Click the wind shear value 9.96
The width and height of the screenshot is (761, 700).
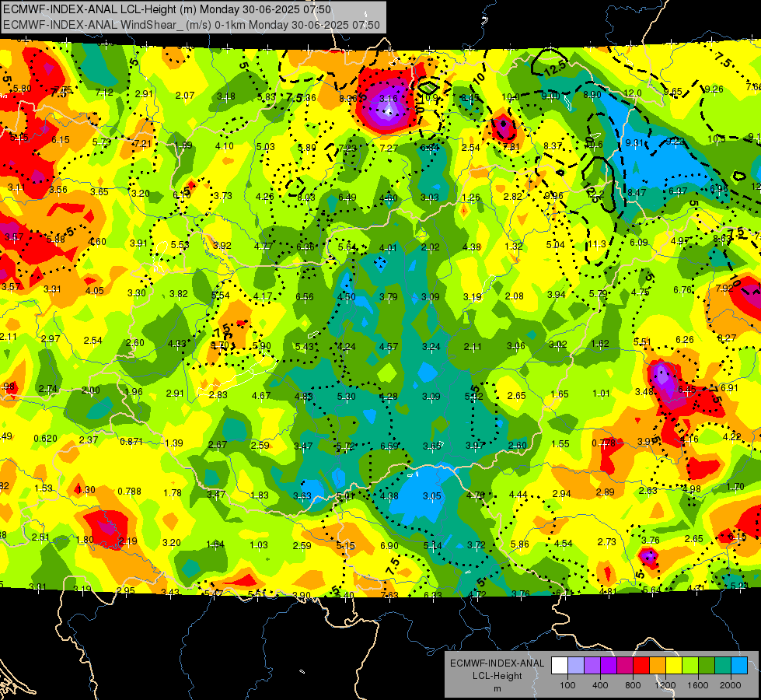coord(553,196)
